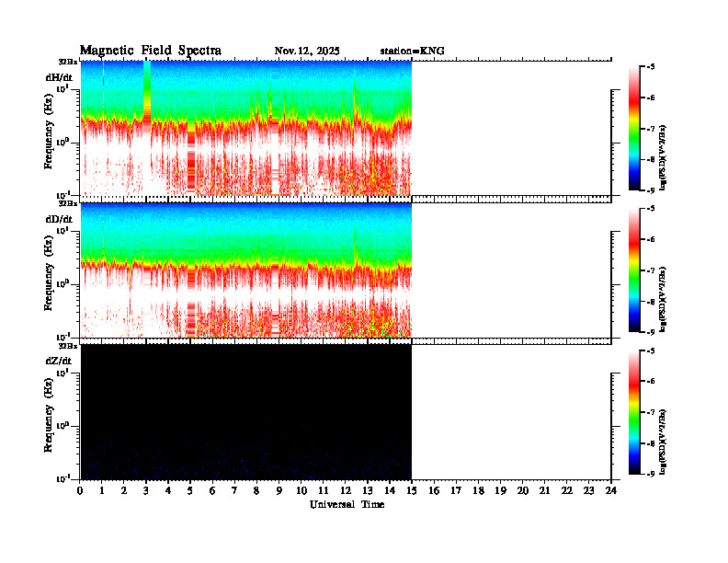
Task: Select the "Nov. 12, 2025" date text
Action: click(x=307, y=52)
